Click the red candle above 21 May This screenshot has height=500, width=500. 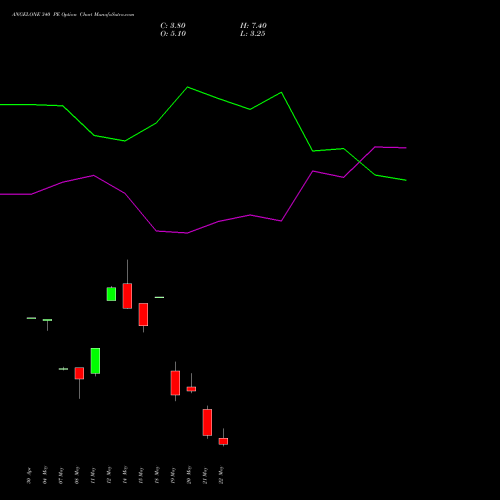(207, 422)
